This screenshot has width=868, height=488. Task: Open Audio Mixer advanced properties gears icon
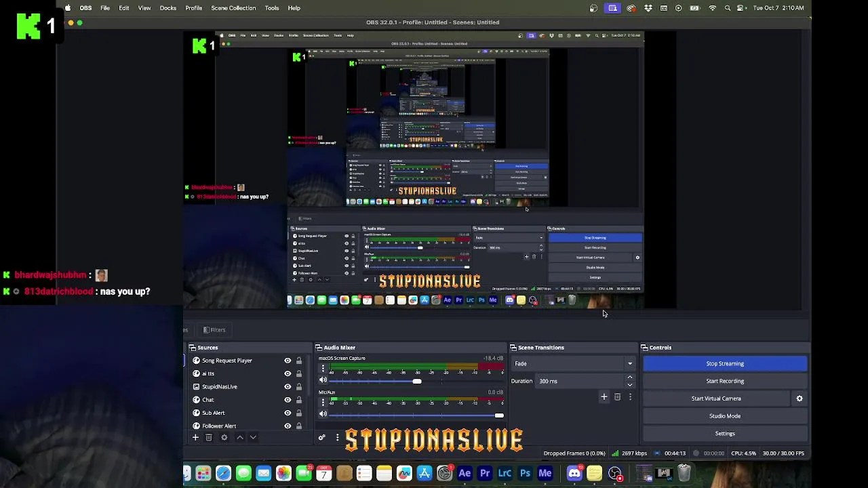tap(322, 438)
